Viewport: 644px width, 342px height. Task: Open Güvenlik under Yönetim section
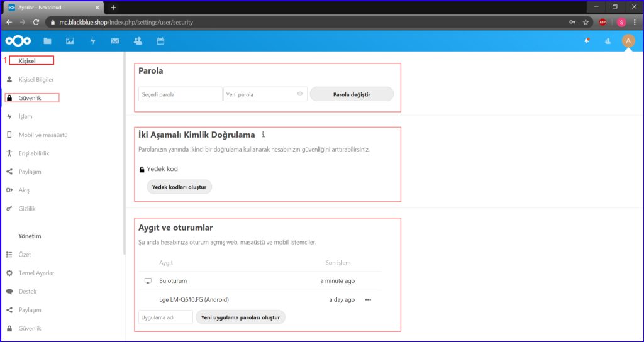point(30,328)
